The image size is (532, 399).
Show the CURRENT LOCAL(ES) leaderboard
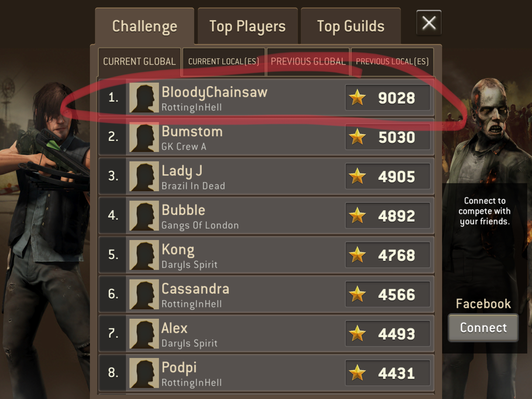pyautogui.click(x=224, y=62)
